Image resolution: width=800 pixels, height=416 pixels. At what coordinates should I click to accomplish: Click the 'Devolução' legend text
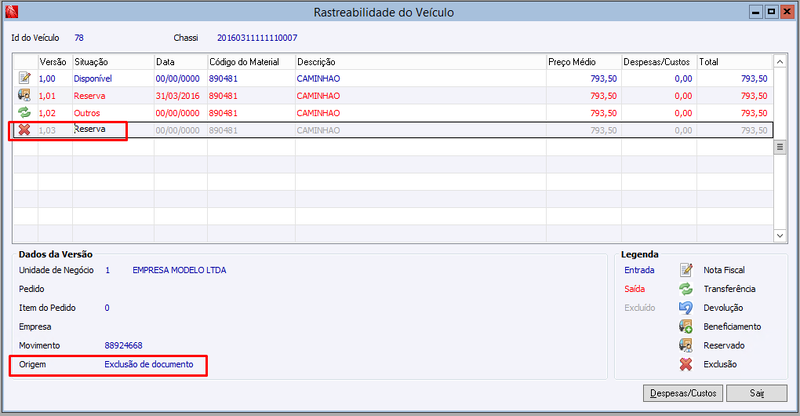pyautogui.click(x=723, y=308)
